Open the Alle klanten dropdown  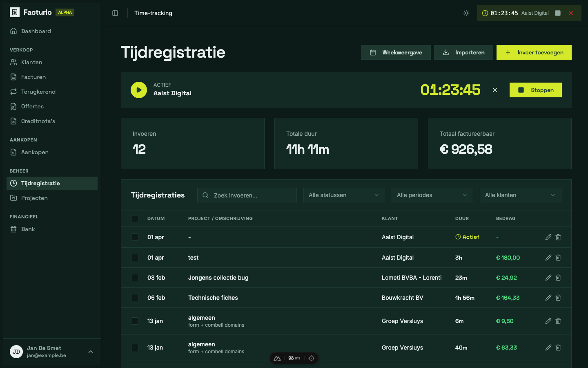coord(521,195)
